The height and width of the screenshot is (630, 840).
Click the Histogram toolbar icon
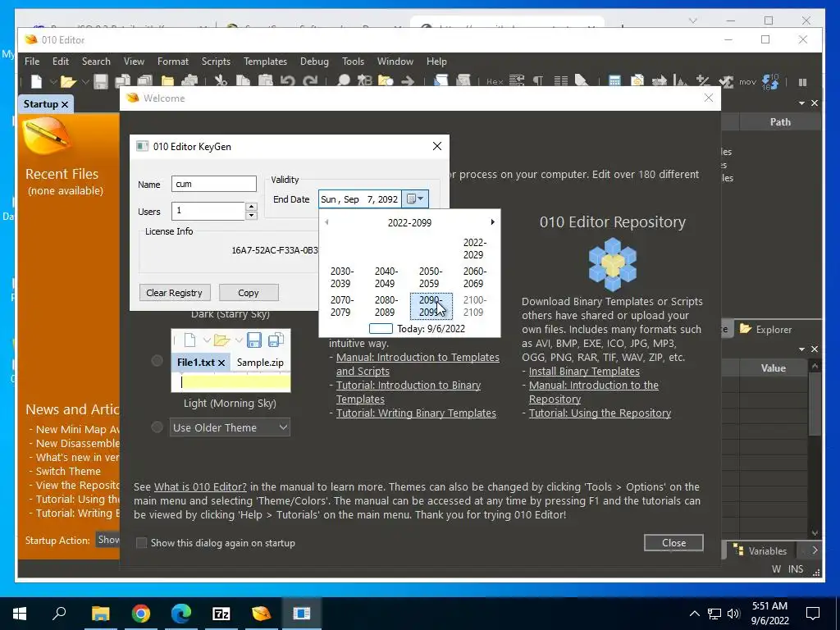point(680,81)
